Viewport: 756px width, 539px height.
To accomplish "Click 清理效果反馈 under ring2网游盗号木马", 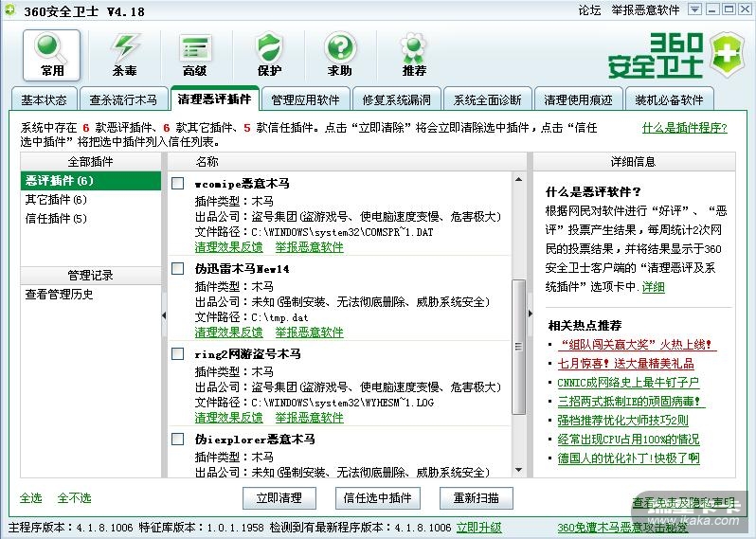I will coord(228,418).
